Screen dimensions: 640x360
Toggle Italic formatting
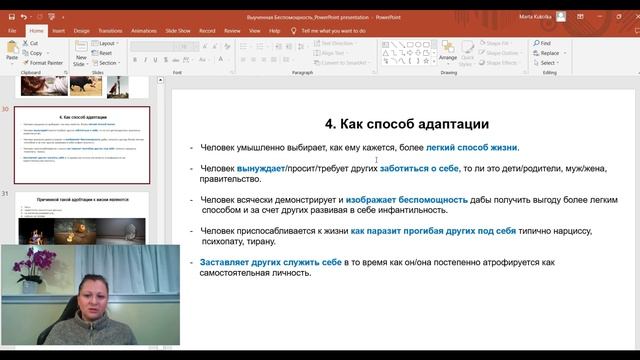coord(145,60)
